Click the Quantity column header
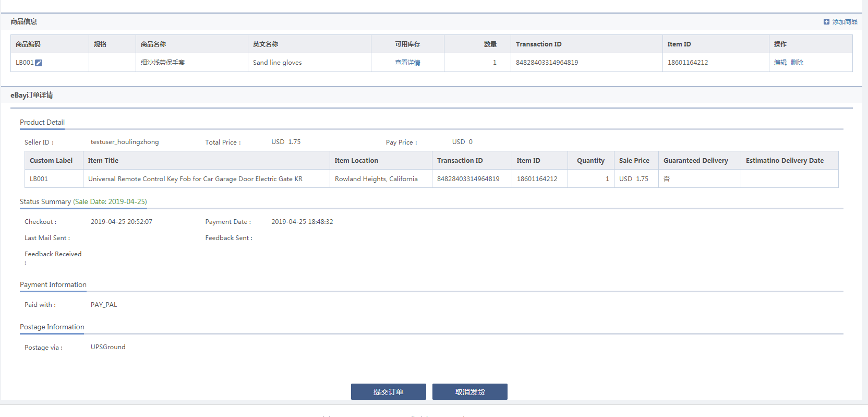Screen dimensions: 868x417 591,160
